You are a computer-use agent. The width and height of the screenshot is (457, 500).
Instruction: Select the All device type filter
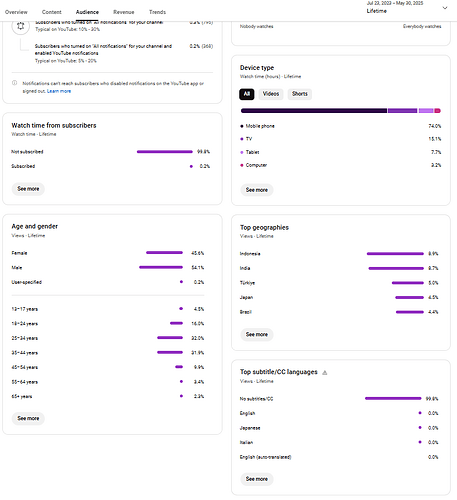(247, 94)
